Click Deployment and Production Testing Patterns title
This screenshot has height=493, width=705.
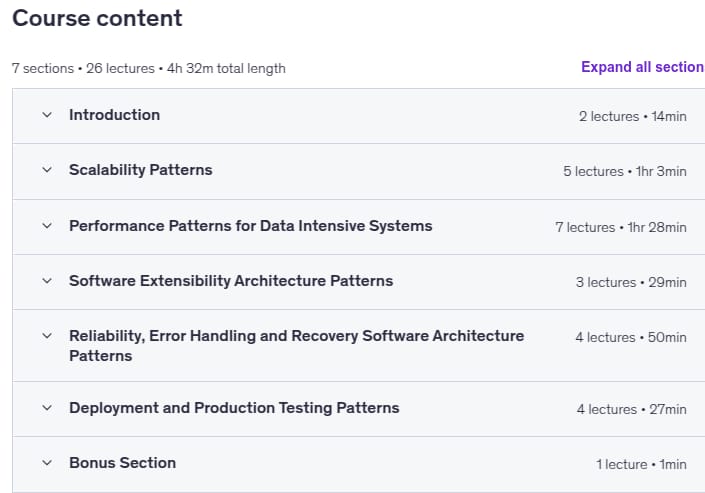point(234,408)
